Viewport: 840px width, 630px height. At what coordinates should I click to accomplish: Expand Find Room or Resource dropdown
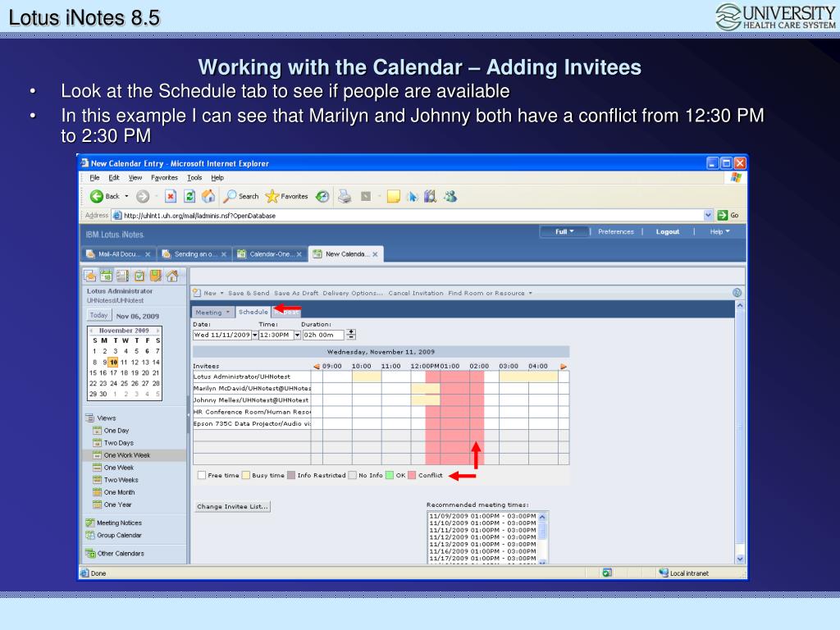tap(531, 293)
